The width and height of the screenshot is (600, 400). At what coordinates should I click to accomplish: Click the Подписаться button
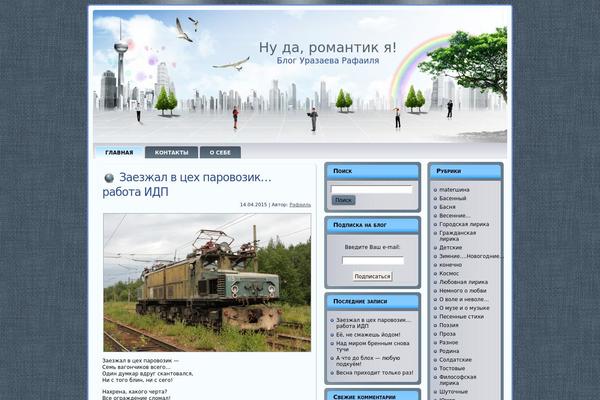[372, 276]
